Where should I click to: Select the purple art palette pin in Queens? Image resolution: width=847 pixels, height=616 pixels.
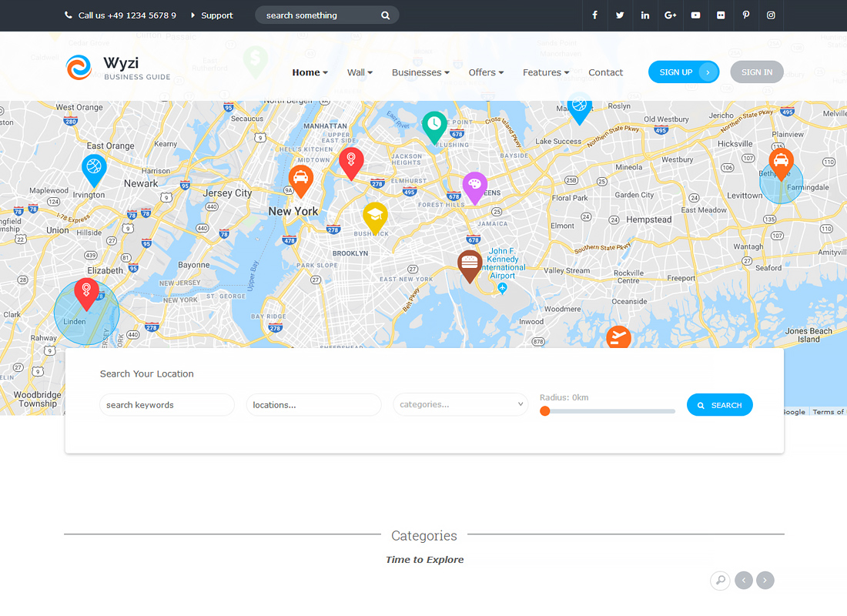click(x=475, y=188)
